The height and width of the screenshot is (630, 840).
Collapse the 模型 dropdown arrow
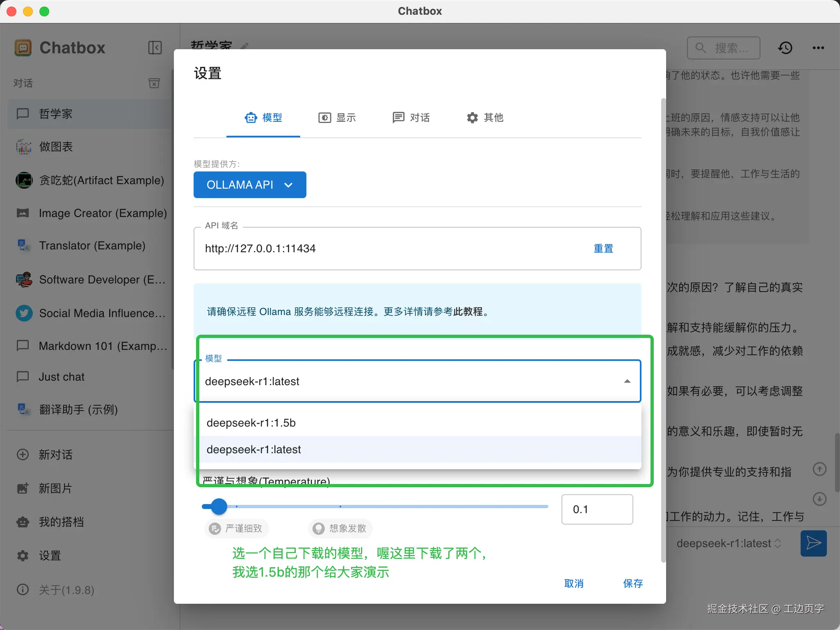coord(627,381)
